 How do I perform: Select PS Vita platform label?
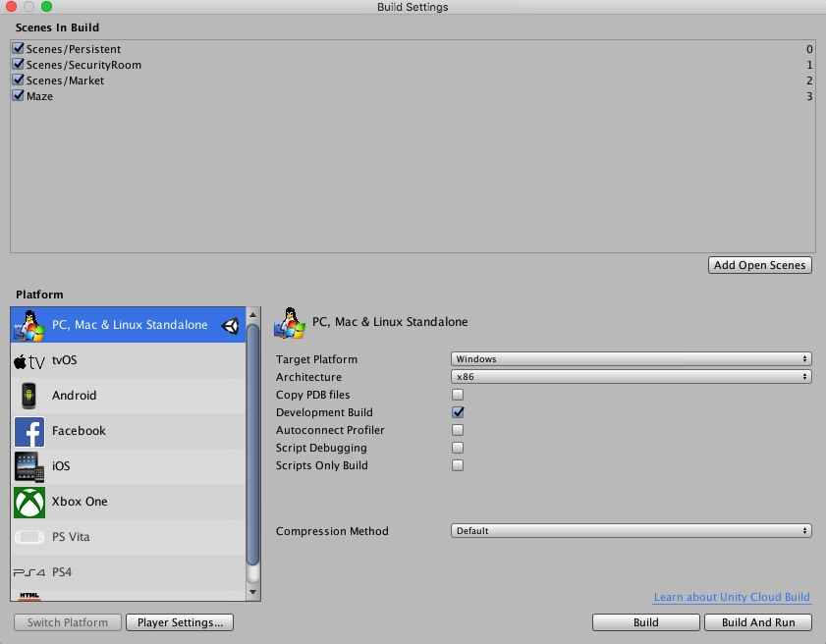pyautogui.click(x=71, y=537)
